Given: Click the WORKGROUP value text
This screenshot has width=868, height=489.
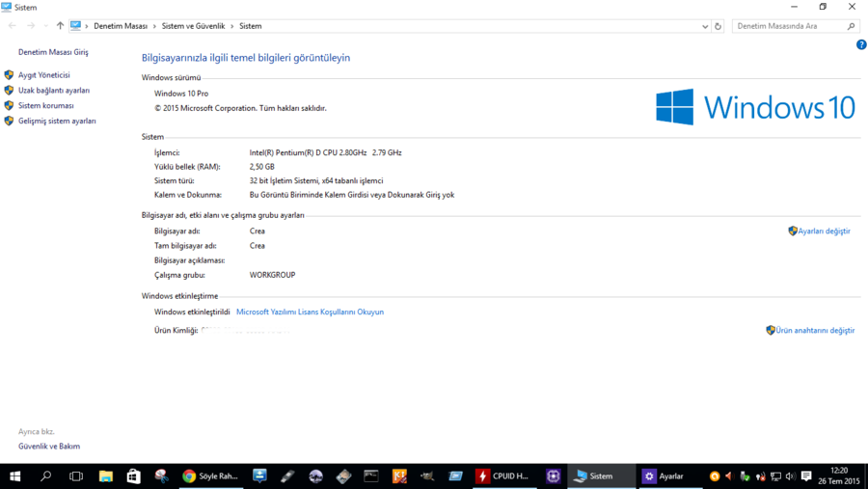Looking at the screenshot, I should 272,275.
